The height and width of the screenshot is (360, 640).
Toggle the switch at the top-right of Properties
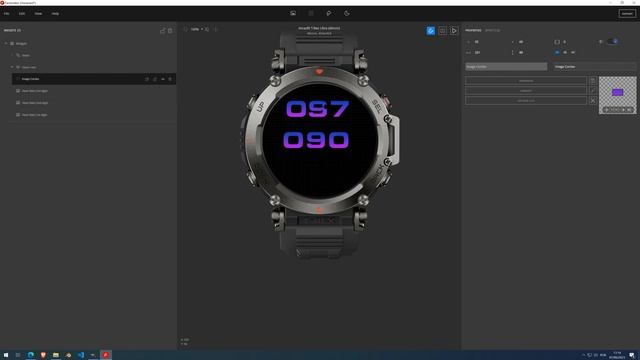pyautogui.click(x=612, y=42)
